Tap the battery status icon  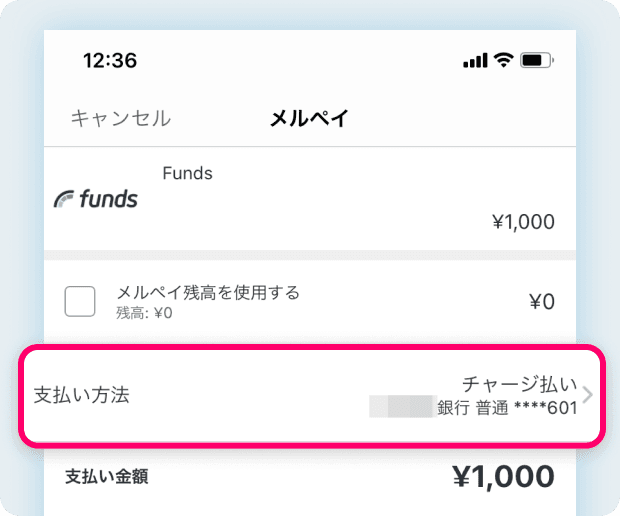[x=537, y=60]
